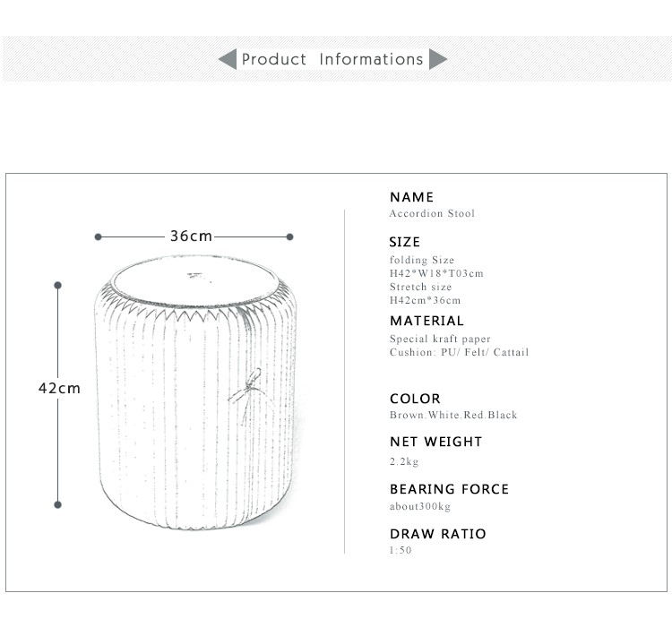672x619 pixels.
Task: Click the BEARING FORCE about300kg value
Action: pos(420,506)
